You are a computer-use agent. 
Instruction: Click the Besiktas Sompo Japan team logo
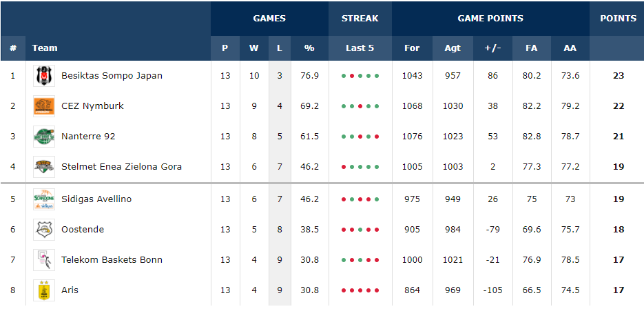(x=44, y=76)
